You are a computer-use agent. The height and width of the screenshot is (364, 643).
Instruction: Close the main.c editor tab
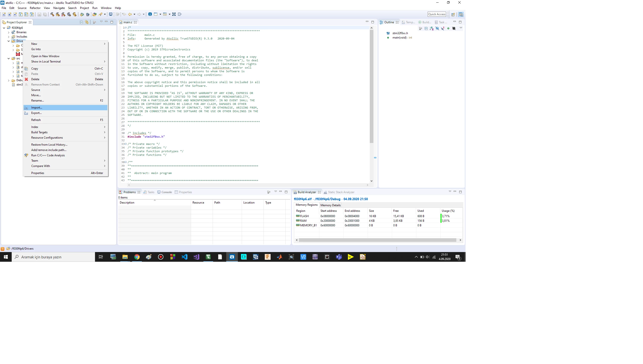[135, 23]
